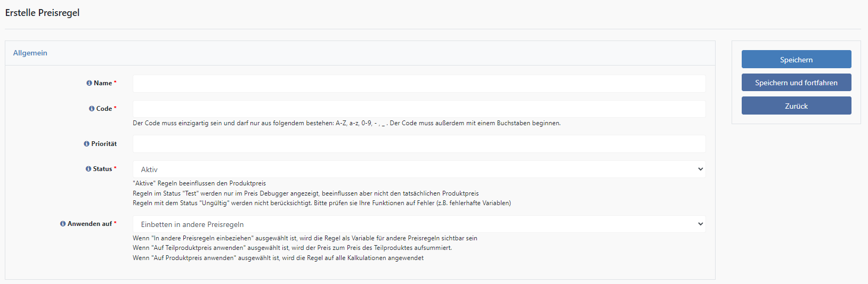Click hint 'Auf Produktpreis anwenden'
Image resolution: width=868 pixels, height=284 pixels.
coord(278,258)
